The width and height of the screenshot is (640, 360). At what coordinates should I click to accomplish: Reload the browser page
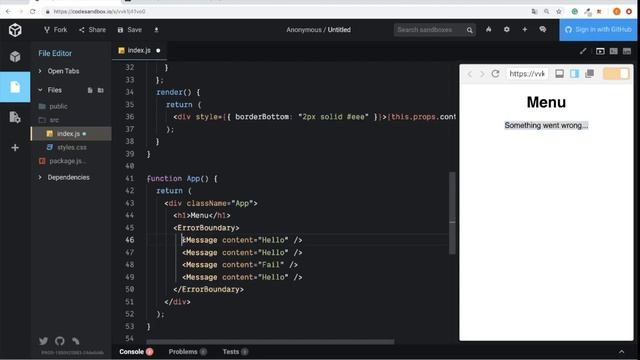tap(33, 12)
